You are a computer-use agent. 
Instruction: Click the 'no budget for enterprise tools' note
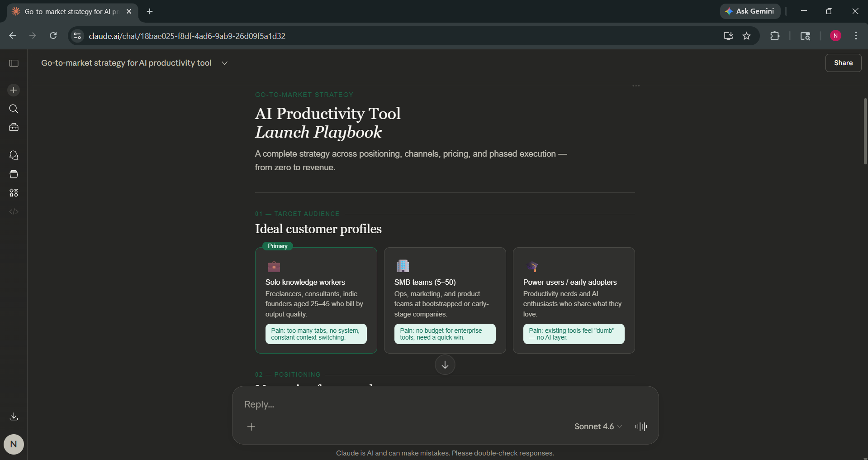tap(445, 334)
